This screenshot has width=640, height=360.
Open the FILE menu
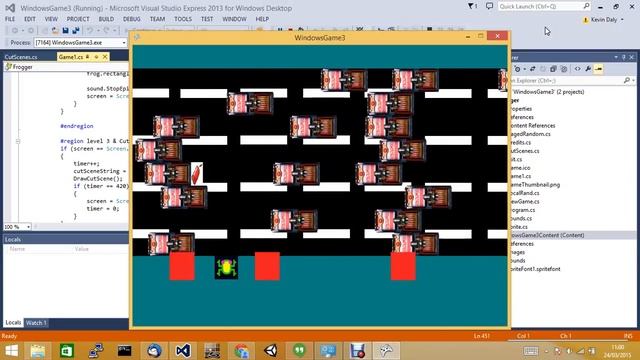(10, 19)
